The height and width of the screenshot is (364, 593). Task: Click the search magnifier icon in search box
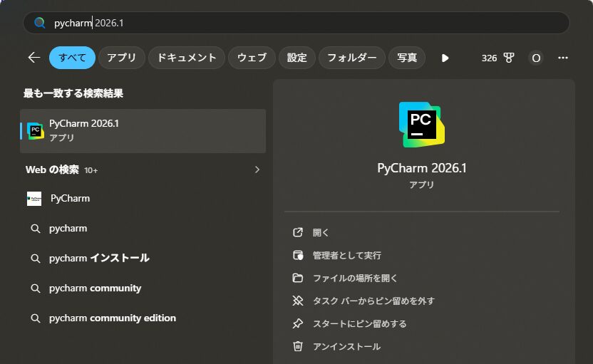40,23
